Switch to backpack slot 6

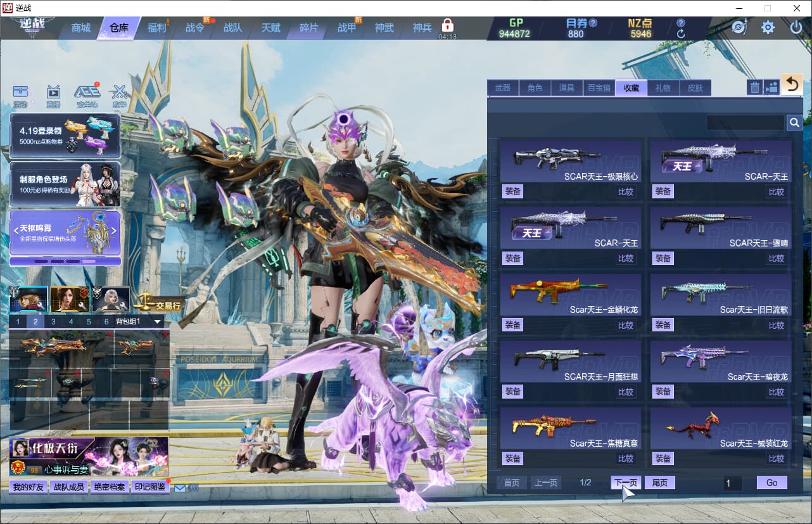pyautogui.click(x=106, y=321)
